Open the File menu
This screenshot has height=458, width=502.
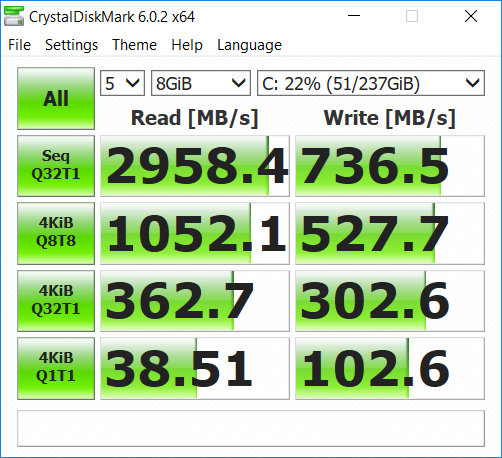(20, 45)
